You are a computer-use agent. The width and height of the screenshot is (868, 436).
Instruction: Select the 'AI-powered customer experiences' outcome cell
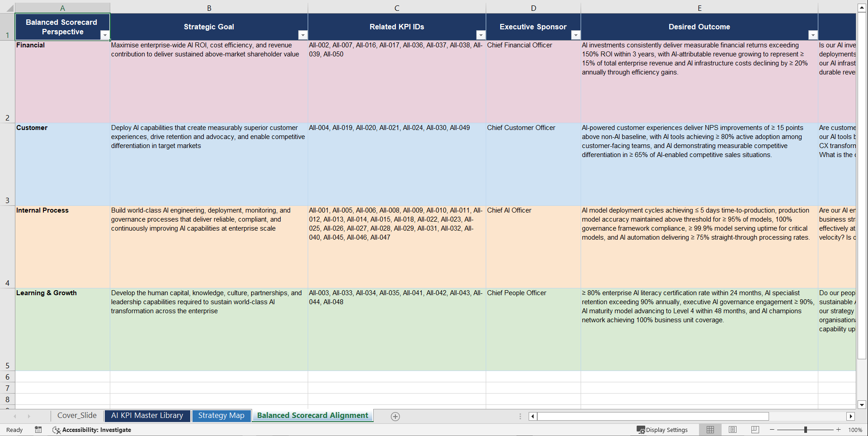[699, 164]
